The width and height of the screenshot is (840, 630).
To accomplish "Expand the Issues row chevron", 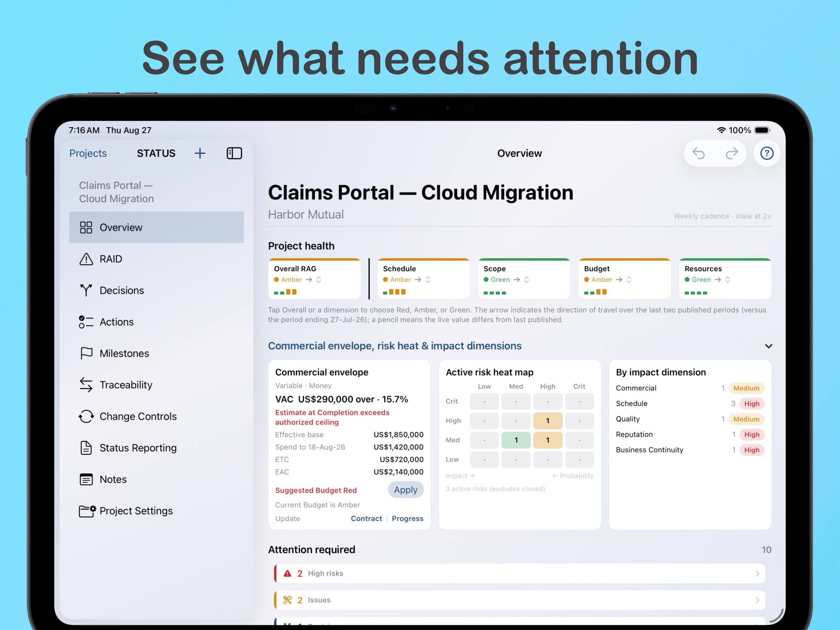I will point(757,600).
